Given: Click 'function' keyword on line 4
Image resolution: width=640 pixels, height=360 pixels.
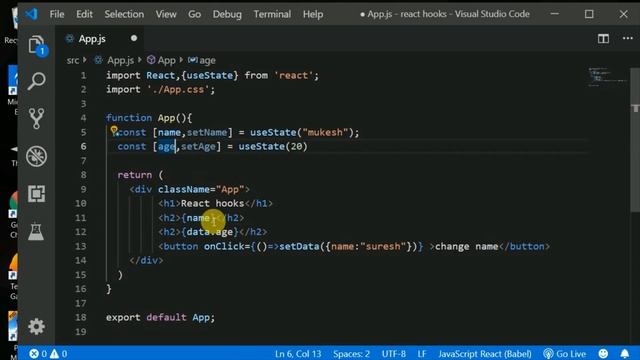Looking at the screenshot, I should [129, 118].
